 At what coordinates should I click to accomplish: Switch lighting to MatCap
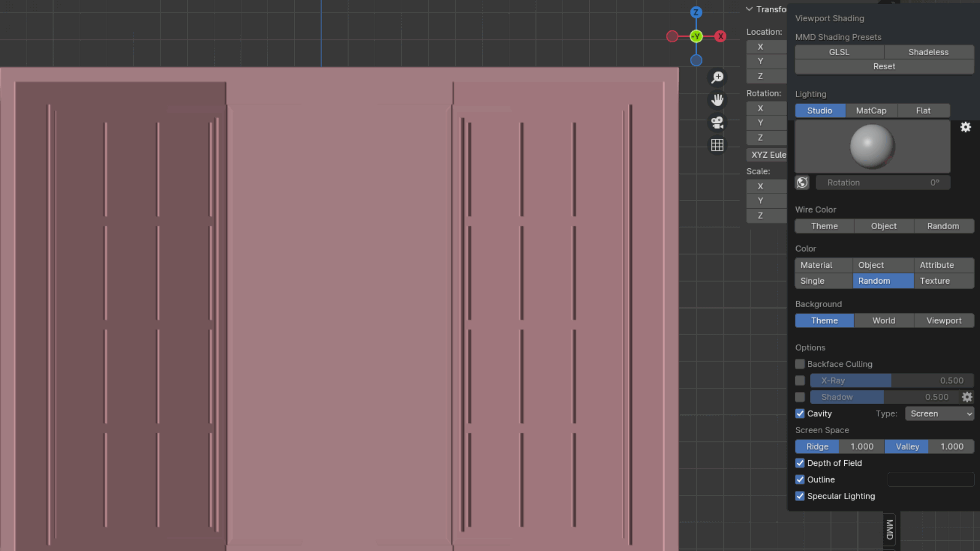tap(871, 111)
